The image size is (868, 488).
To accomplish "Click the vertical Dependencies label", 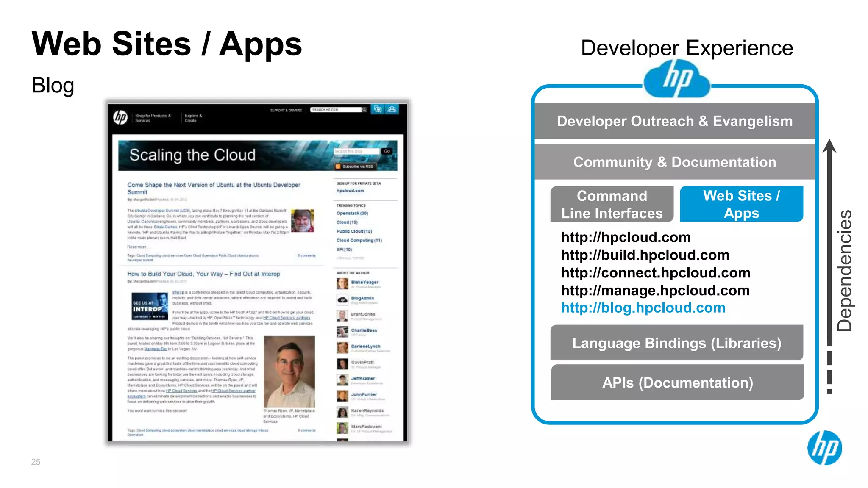I will (x=844, y=270).
